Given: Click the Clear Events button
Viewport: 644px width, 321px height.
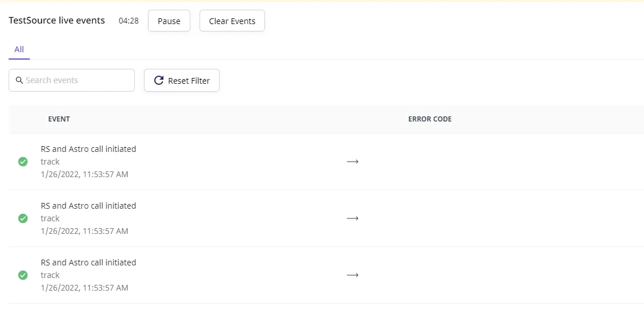Looking at the screenshot, I should [232, 21].
